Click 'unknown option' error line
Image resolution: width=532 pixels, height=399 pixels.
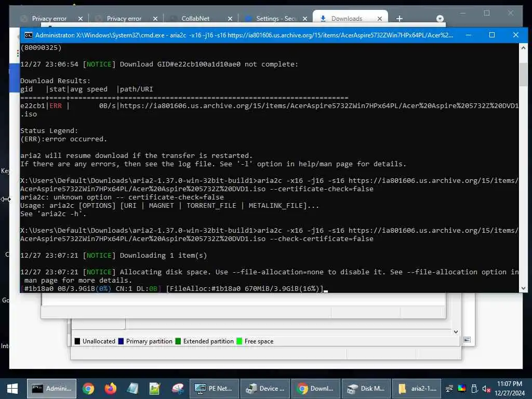click(122, 197)
